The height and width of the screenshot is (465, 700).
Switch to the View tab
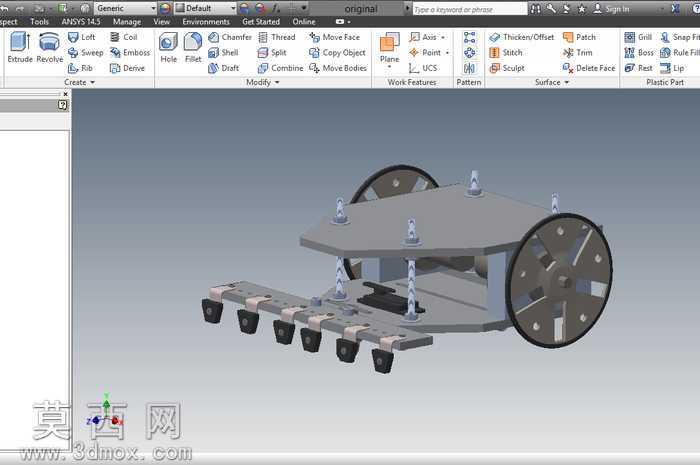[162, 21]
